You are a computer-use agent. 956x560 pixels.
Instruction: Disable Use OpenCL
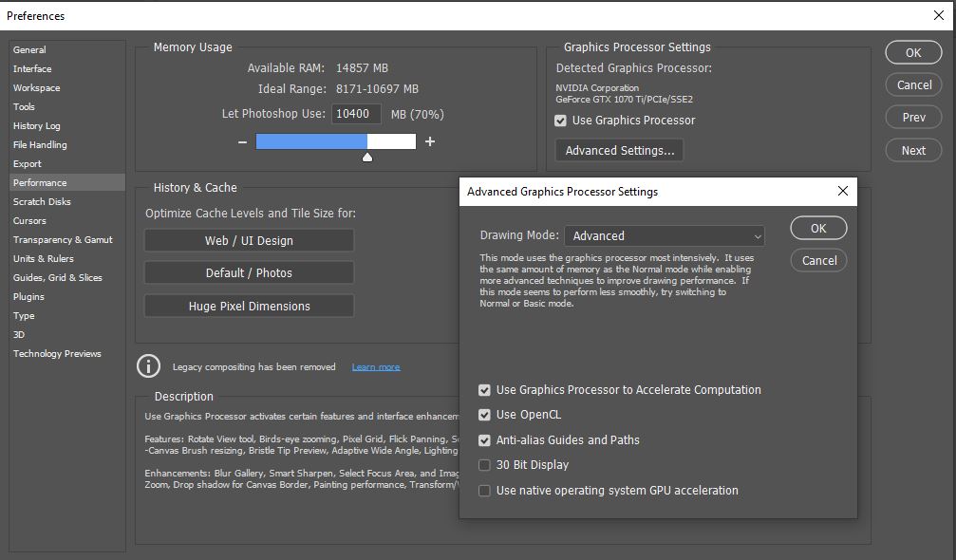coord(484,415)
